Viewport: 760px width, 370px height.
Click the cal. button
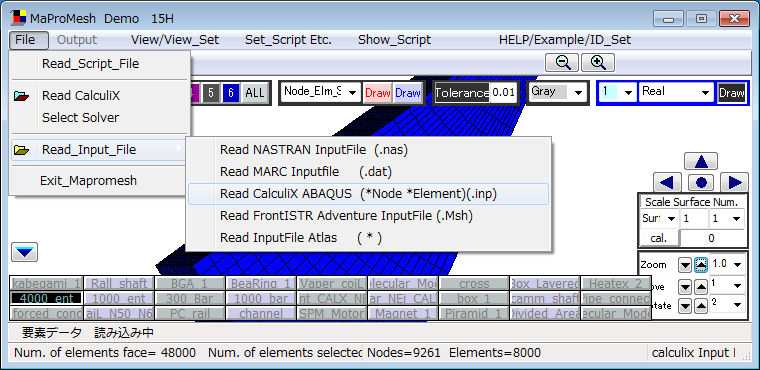tap(659, 238)
